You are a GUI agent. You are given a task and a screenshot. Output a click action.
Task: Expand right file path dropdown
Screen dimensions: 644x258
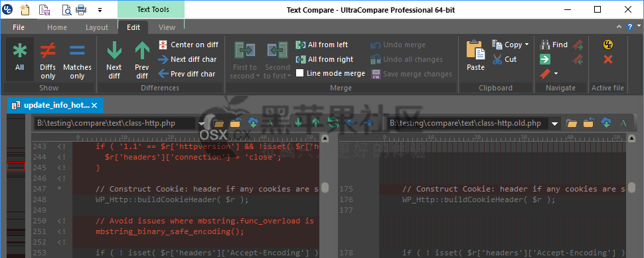coord(555,123)
